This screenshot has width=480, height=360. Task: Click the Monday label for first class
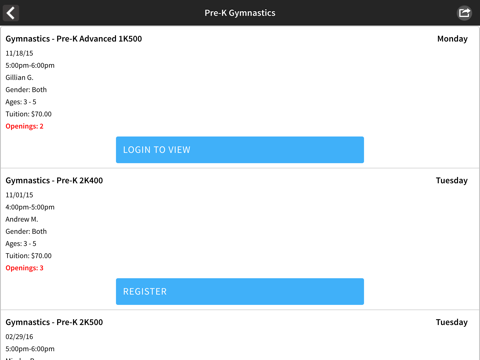click(x=452, y=39)
